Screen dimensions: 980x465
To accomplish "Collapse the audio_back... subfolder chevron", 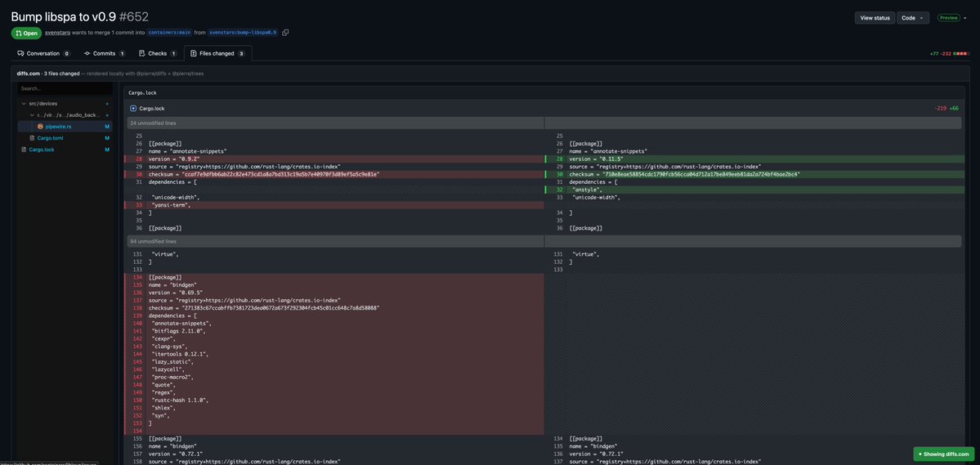I will point(33,115).
